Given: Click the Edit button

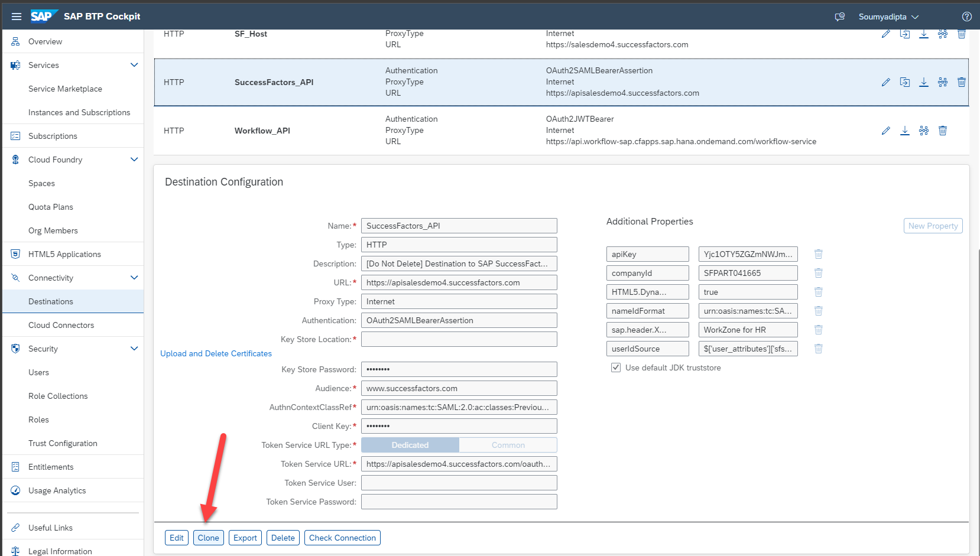Looking at the screenshot, I should [177, 538].
